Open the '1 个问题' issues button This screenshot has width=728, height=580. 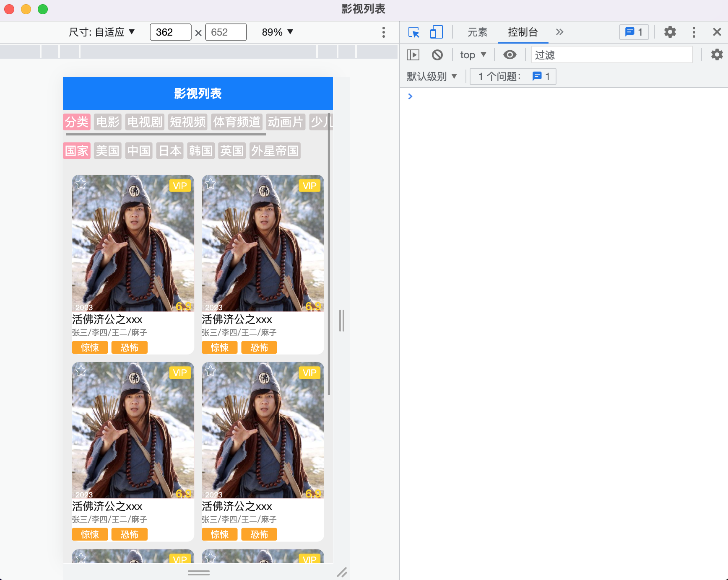click(x=513, y=77)
